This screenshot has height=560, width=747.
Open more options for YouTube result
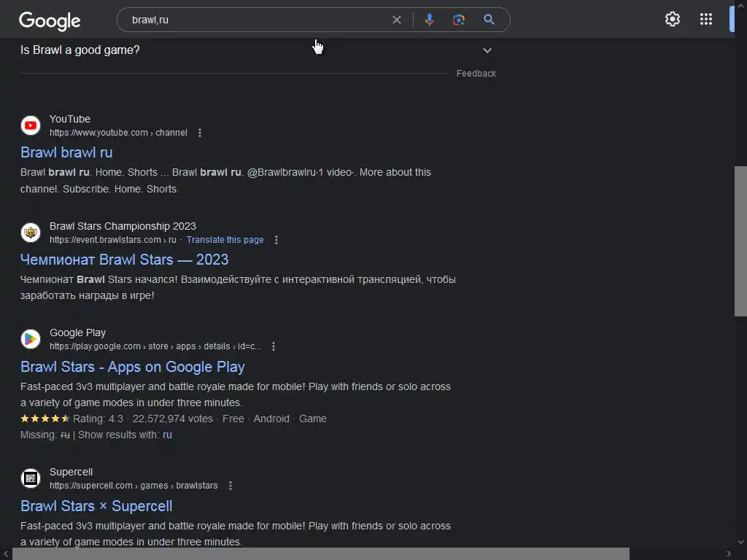coord(200,133)
